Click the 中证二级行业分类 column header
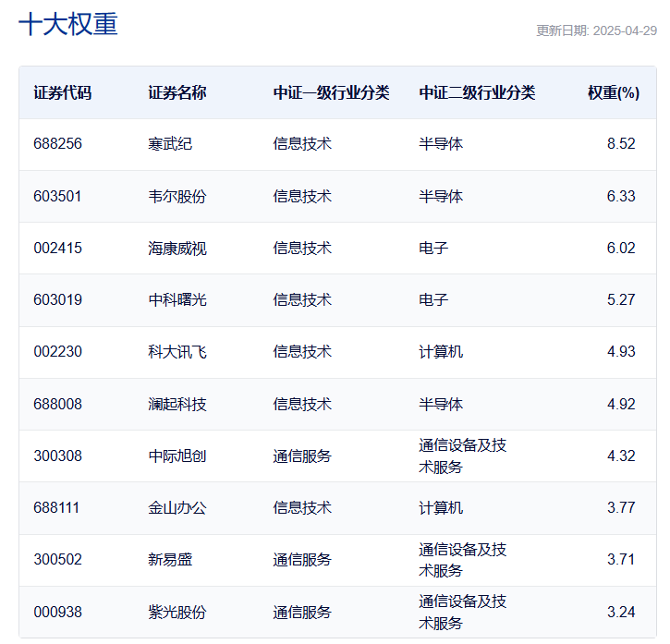670x644 pixels. pyautogui.click(x=477, y=92)
